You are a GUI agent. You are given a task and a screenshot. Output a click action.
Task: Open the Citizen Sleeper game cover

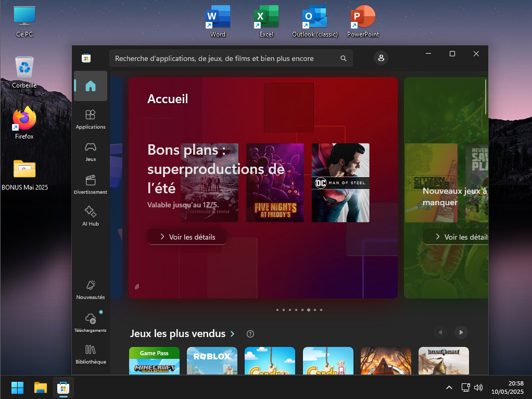431,183
